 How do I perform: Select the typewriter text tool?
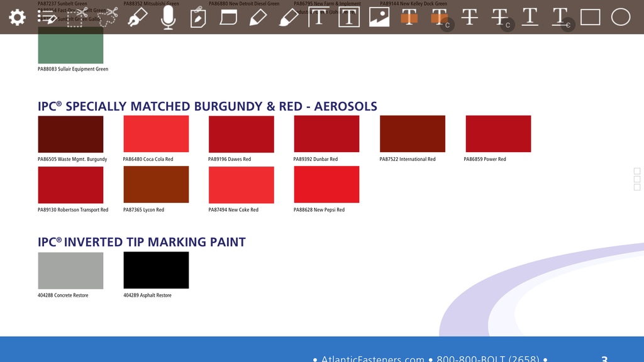(318, 17)
